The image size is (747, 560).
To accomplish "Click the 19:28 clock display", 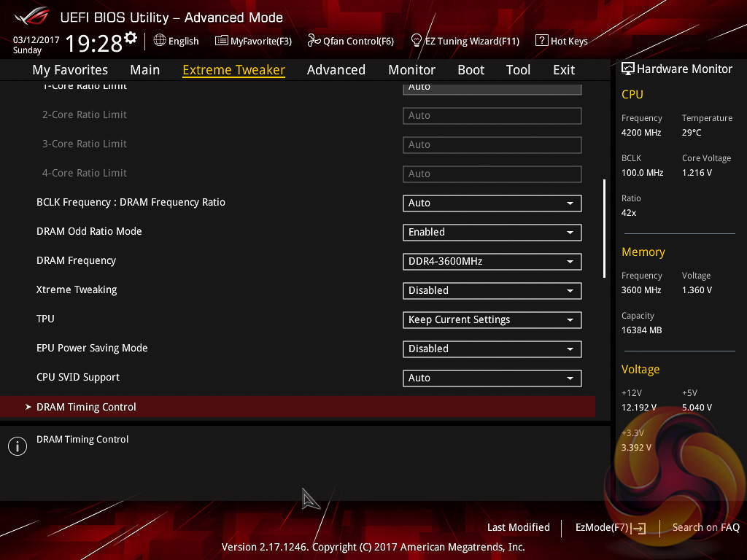I will pyautogui.click(x=93, y=43).
